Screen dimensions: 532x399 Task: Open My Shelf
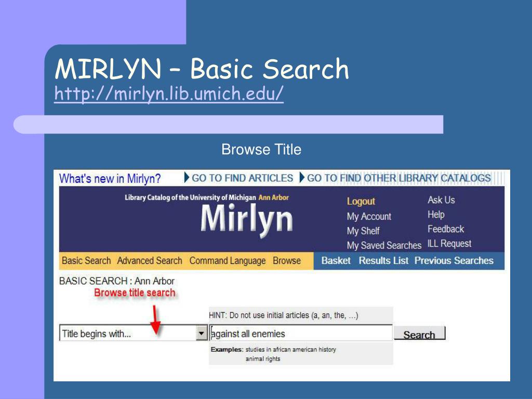(x=363, y=231)
